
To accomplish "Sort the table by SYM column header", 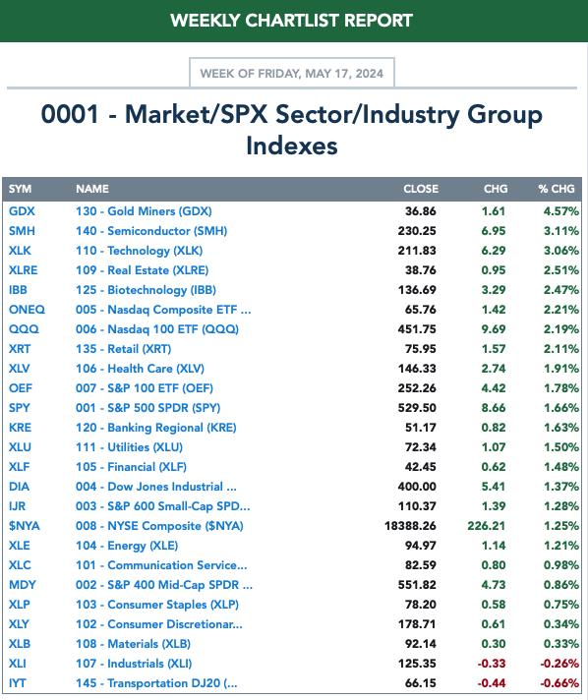I will click(x=20, y=189).
